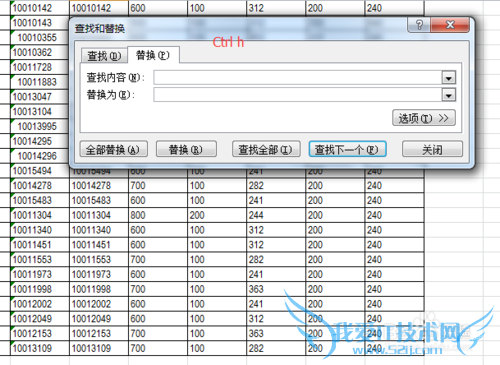Open the 替换为 history dropdown arrow

(x=448, y=95)
